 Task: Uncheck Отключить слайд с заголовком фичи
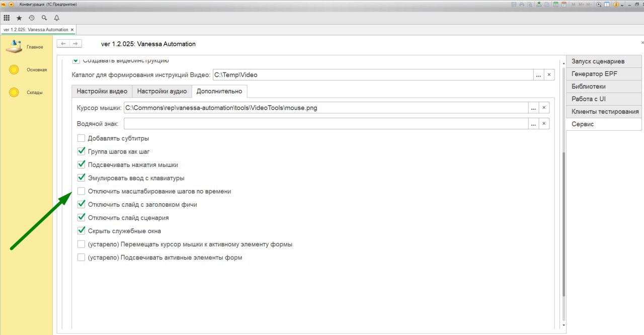pyautogui.click(x=81, y=204)
